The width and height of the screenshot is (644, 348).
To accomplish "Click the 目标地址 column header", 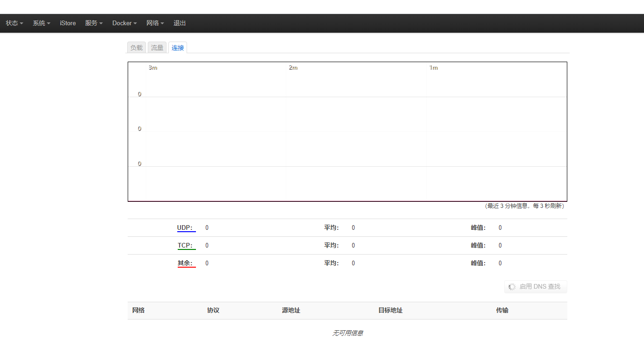I will (x=390, y=311).
